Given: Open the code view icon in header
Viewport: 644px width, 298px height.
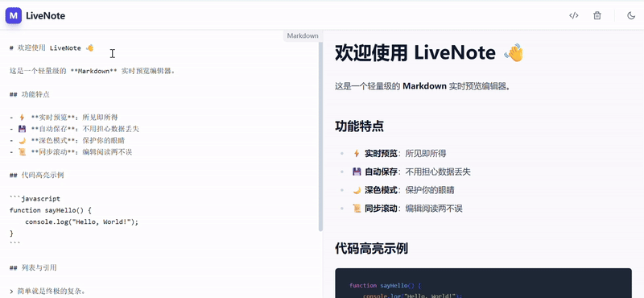Looking at the screenshot, I should (x=574, y=15).
